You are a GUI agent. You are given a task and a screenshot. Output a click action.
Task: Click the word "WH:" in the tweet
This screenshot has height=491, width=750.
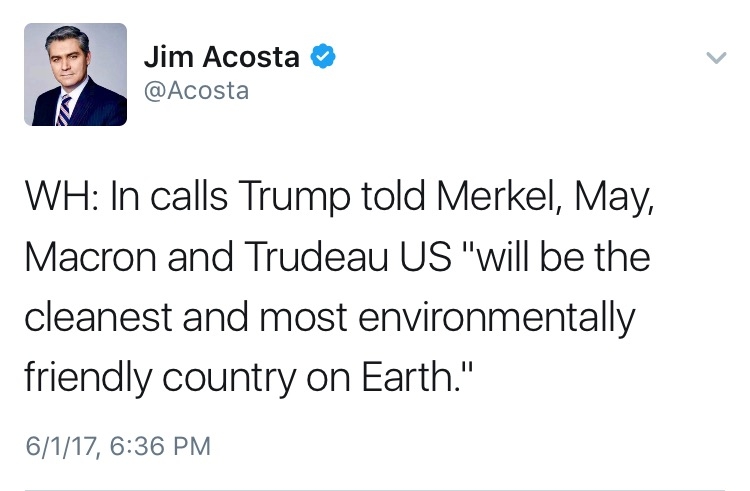[x=61, y=194]
